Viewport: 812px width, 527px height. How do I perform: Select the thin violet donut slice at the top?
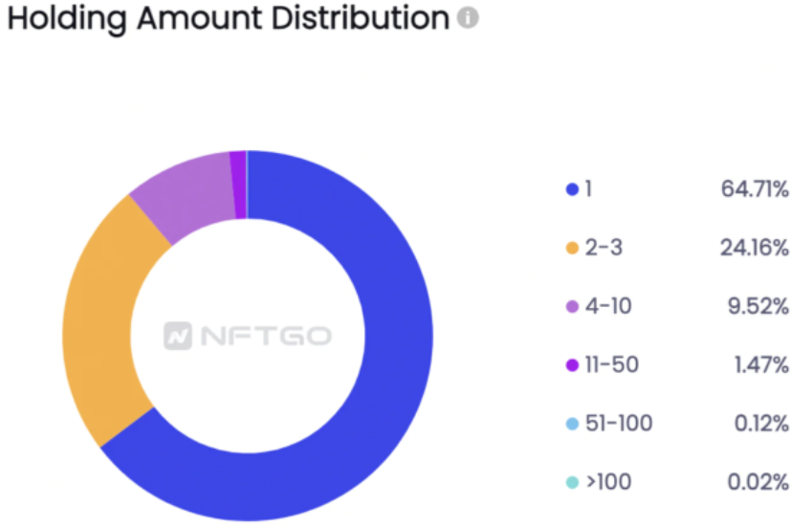point(237,185)
